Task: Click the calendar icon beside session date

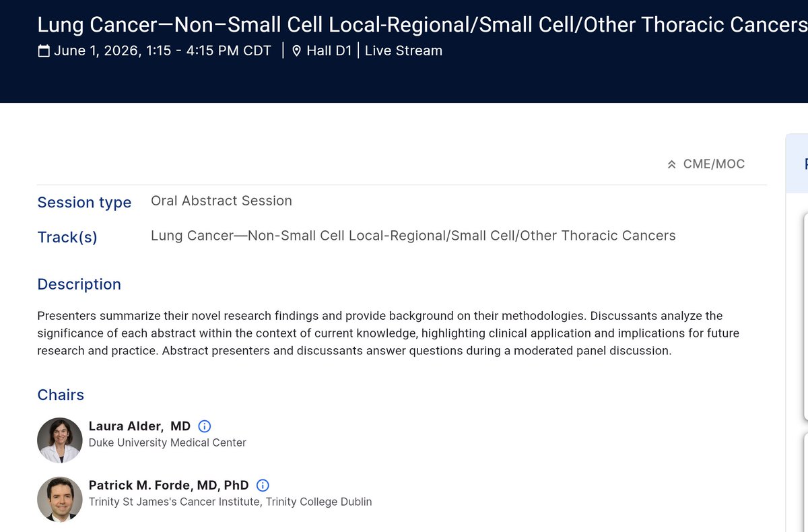Action: coord(44,51)
